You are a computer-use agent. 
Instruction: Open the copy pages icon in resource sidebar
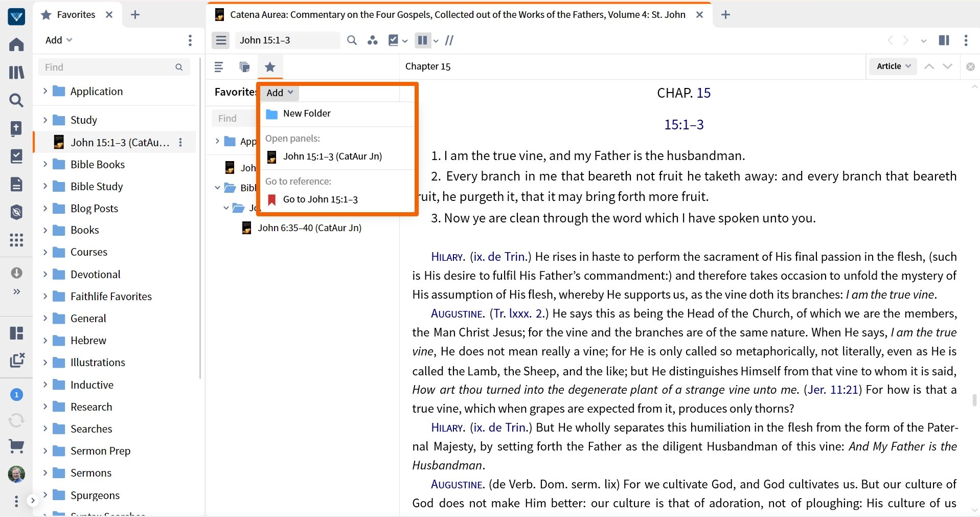pyautogui.click(x=244, y=66)
